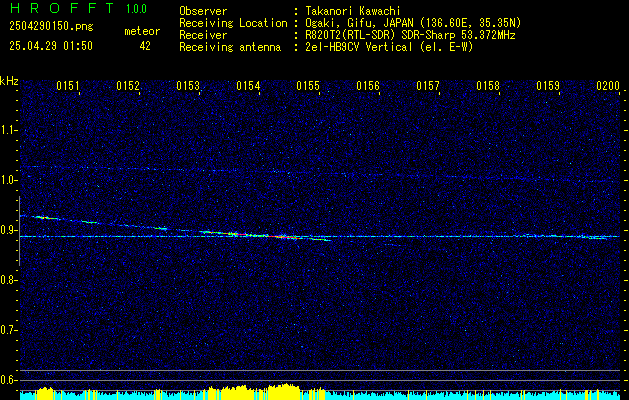
Task: Select the 2el-HB9CV Vertical antenna text
Action: [389, 47]
